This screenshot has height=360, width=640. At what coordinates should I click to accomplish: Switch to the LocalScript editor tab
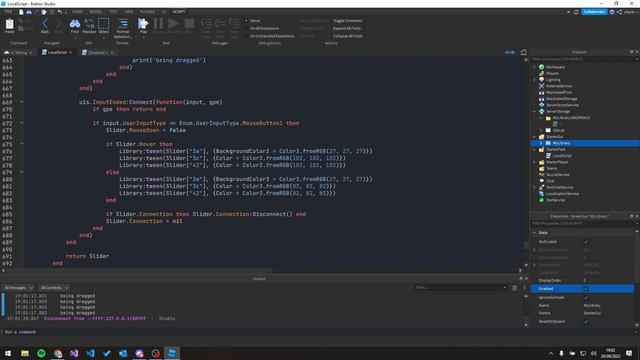[x=57, y=52]
